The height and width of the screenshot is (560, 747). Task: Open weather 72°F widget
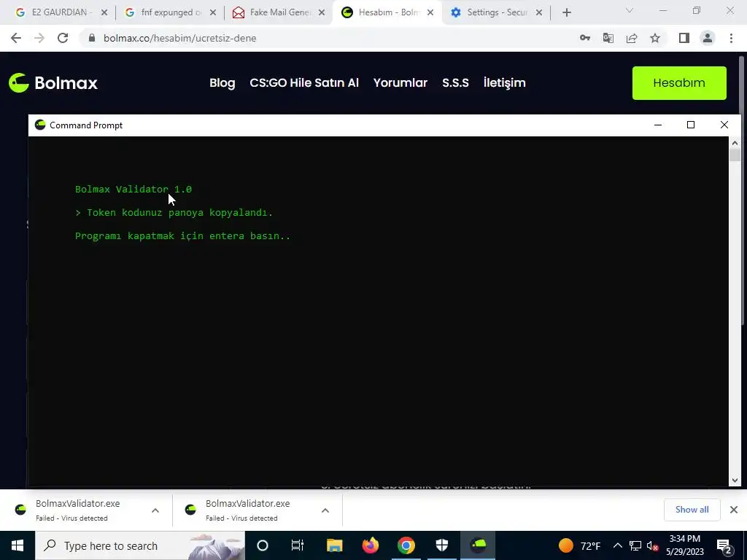point(579,545)
